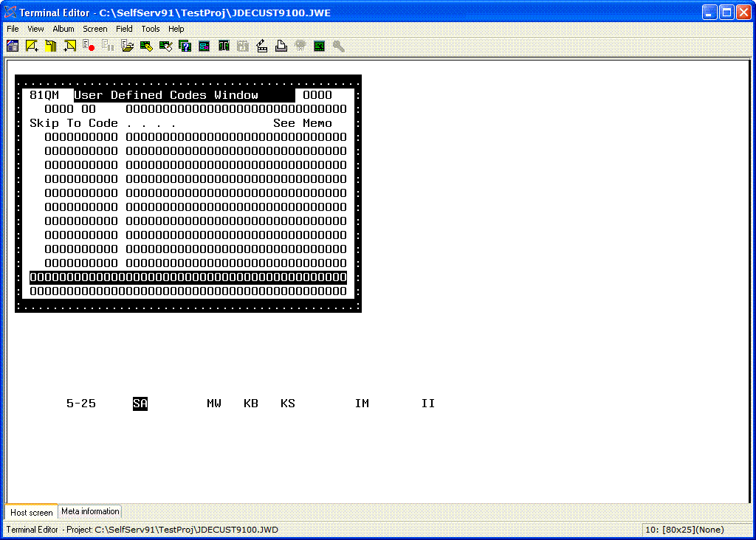Click the printer toolbar icon
Image resolution: width=756 pixels, height=540 pixels.
point(281,46)
